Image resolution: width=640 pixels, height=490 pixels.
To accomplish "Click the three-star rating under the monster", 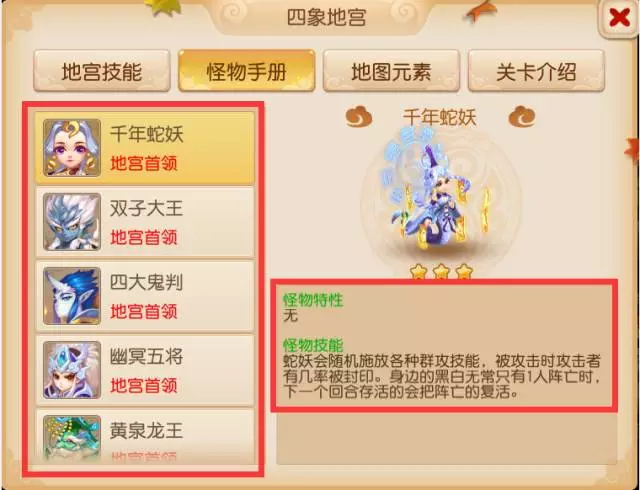I will 441,271.
